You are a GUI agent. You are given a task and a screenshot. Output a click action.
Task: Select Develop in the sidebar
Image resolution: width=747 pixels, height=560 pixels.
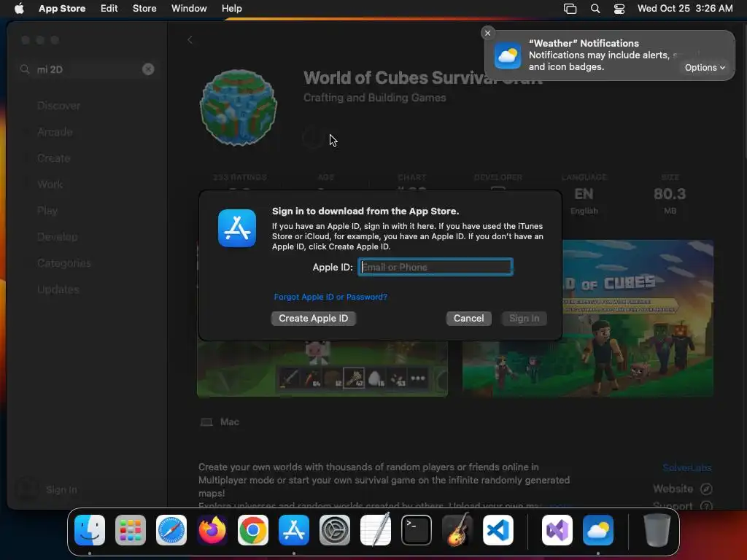point(57,237)
